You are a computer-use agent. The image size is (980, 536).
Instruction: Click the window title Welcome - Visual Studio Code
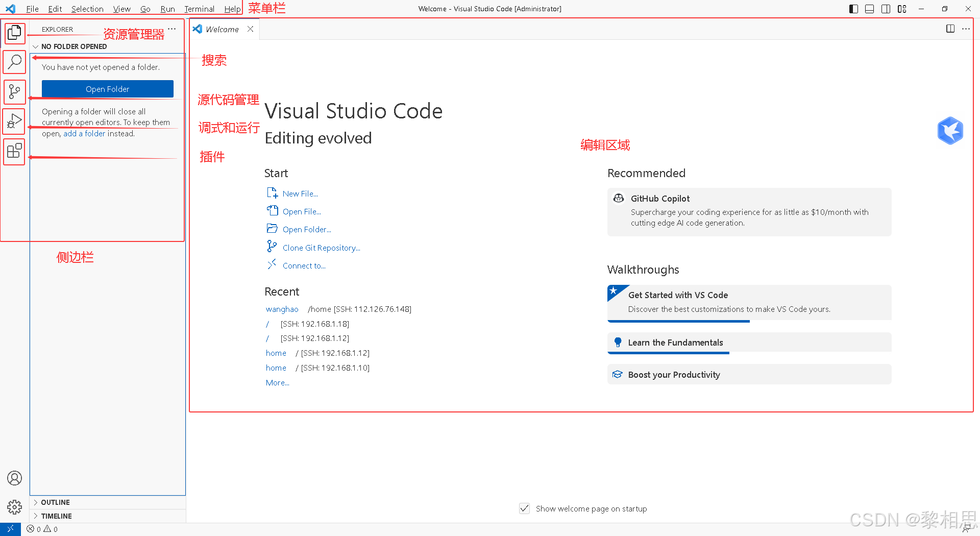click(x=489, y=9)
